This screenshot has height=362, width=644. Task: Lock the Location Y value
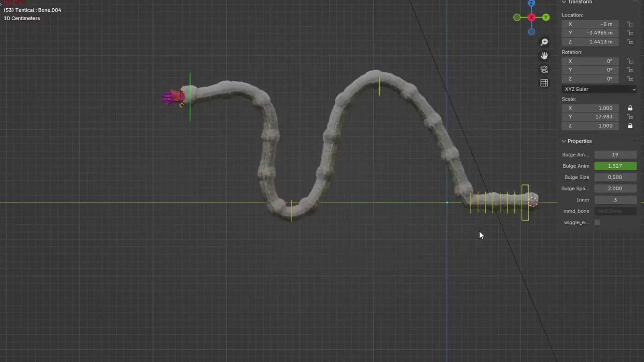click(630, 33)
